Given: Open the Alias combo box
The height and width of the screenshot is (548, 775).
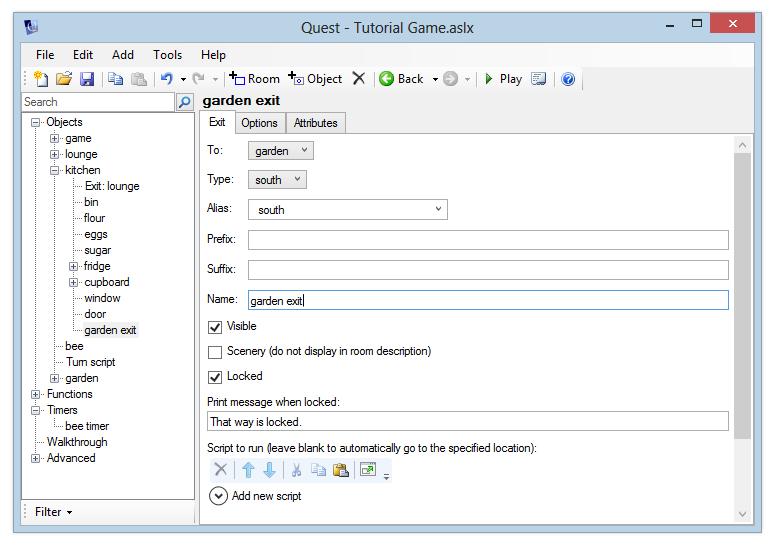Looking at the screenshot, I should [x=348, y=210].
